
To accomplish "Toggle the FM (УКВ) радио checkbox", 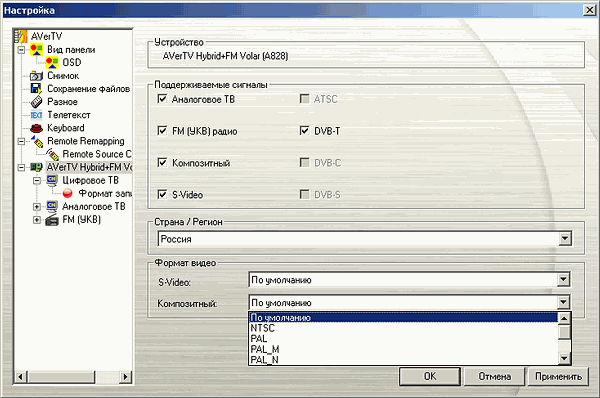I will (162, 131).
